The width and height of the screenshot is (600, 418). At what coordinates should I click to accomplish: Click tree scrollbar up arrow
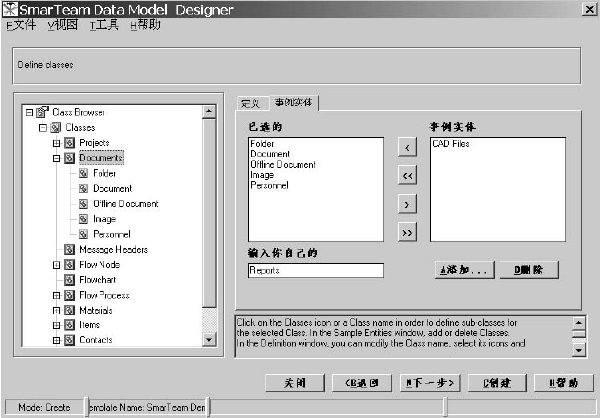coord(209,112)
